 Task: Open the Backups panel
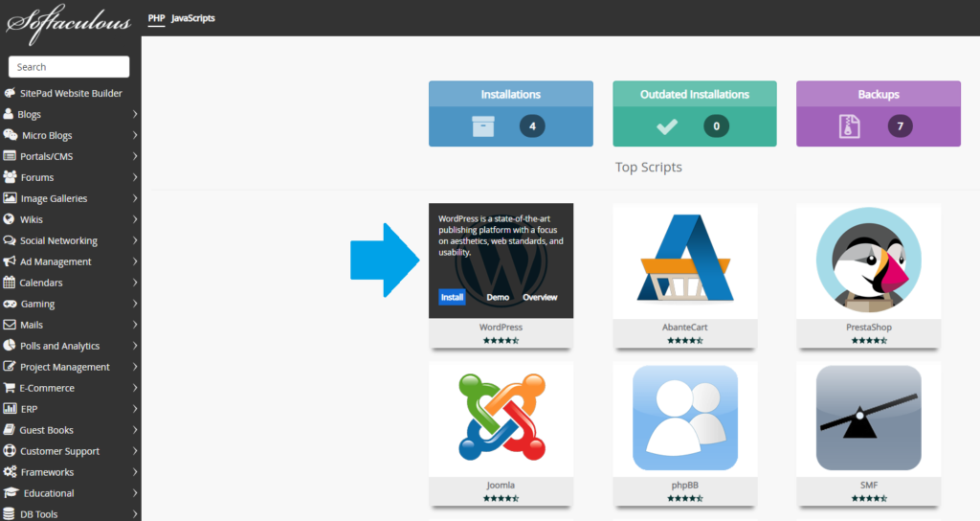pyautogui.click(x=879, y=114)
